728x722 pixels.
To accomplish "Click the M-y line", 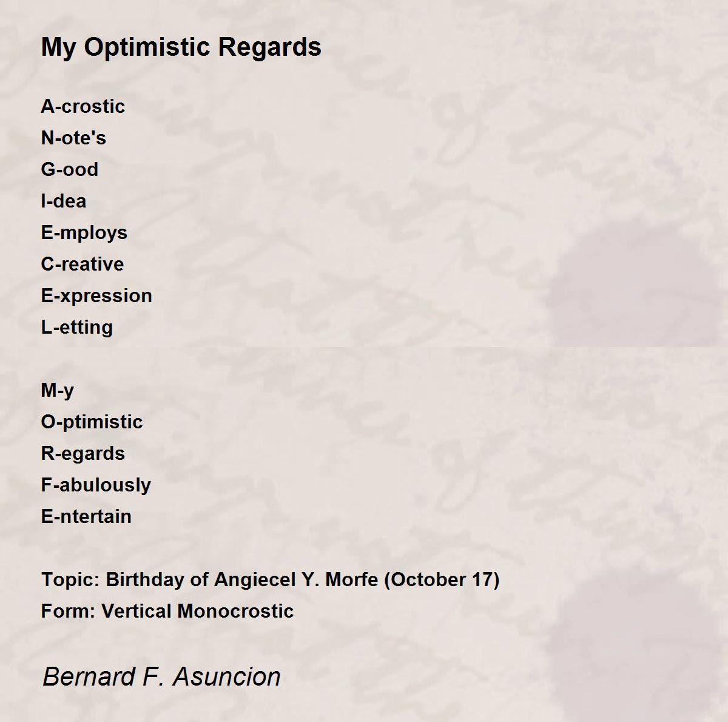I will 57,391.
